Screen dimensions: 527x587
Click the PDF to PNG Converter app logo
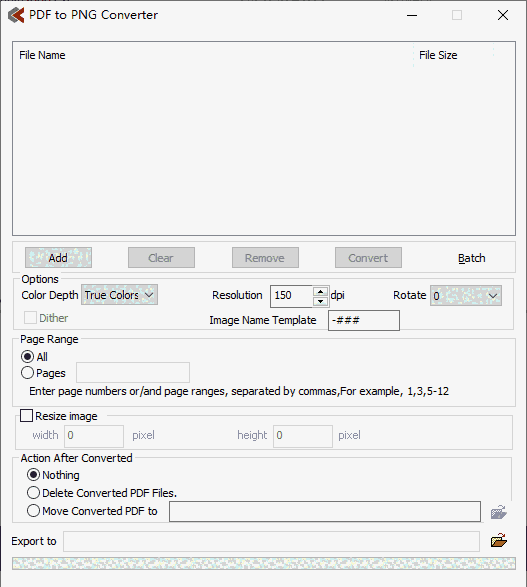point(16,15)
